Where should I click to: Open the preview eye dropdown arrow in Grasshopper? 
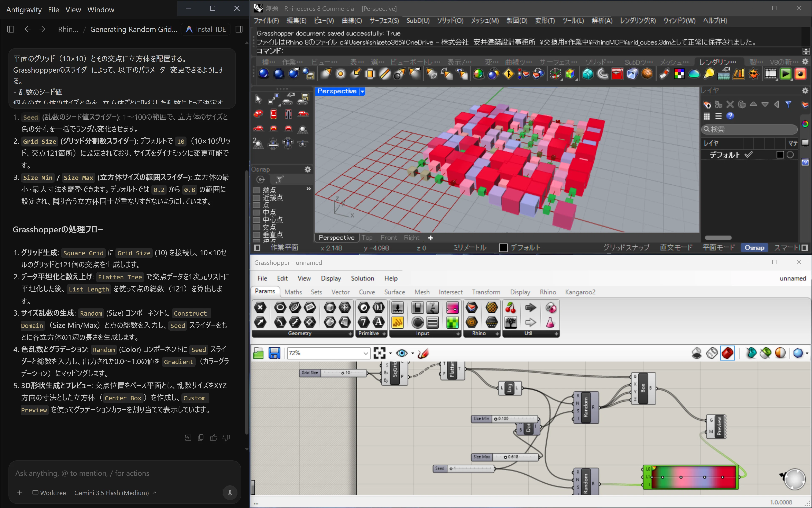(x=412, y=353)
